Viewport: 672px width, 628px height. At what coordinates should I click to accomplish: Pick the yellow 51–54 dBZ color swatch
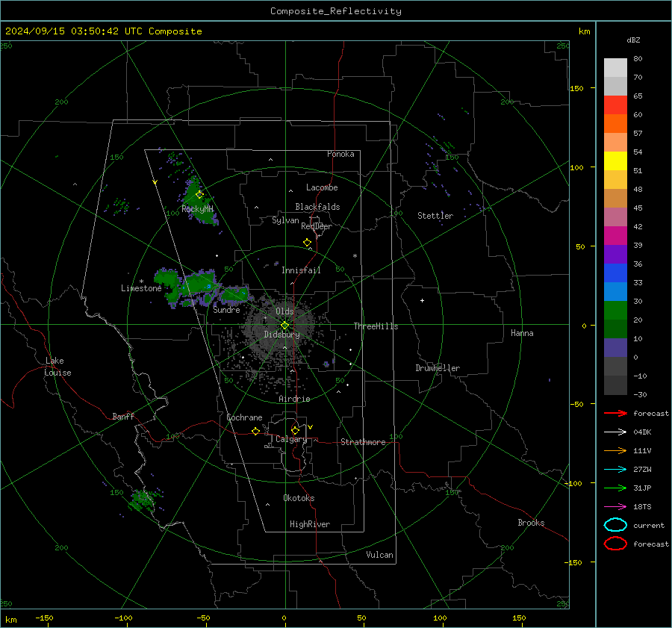click(x=615, y=161)
